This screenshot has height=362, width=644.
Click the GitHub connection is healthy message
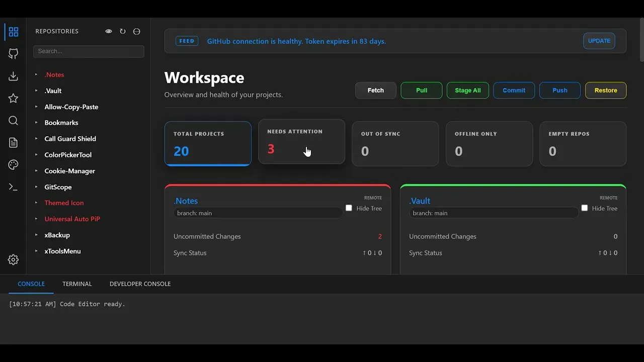296,41
